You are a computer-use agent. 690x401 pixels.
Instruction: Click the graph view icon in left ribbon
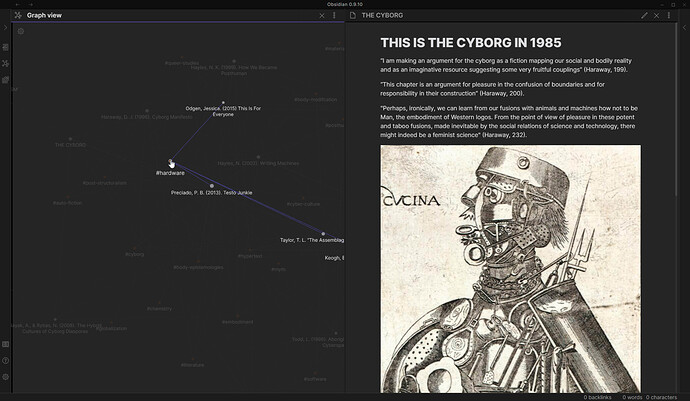(x=5, y=63)
